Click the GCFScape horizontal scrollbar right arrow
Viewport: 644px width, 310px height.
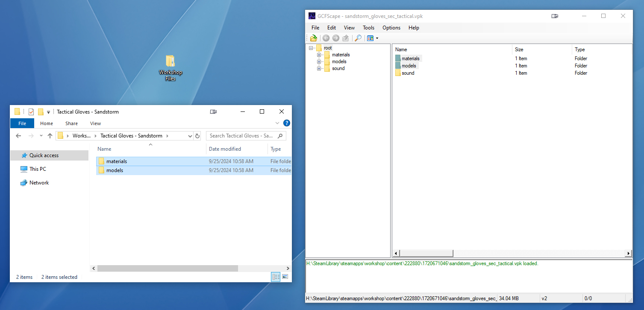point(628,253)
